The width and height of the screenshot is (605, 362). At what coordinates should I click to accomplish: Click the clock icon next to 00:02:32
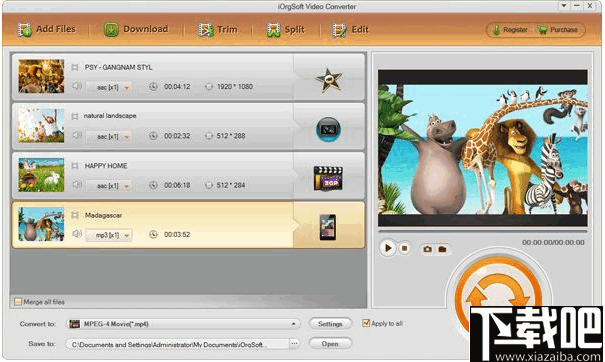tap(153, 135)
